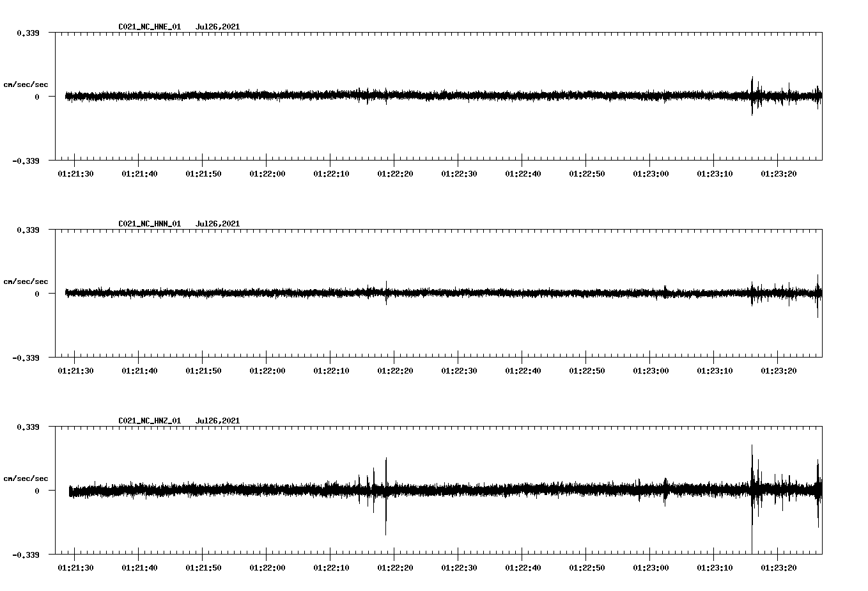
Task: Select the C021_NC_HNN_01 channel title
Action: (149, 224)
